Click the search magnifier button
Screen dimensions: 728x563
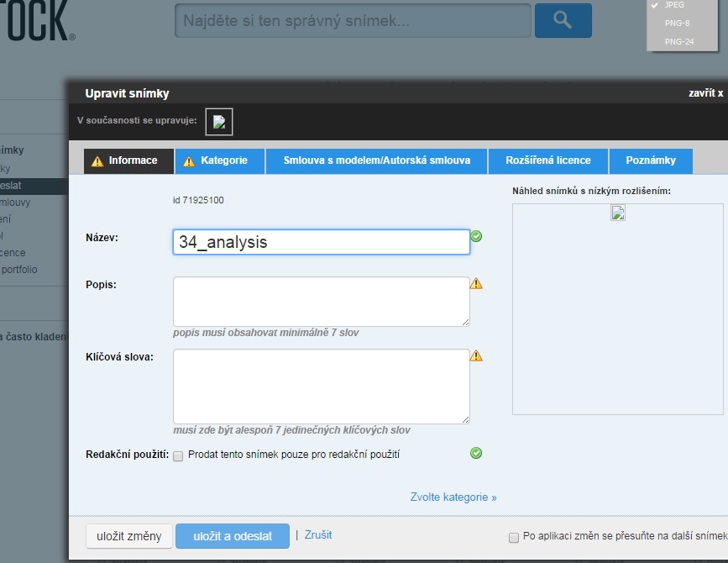[563, 20]
